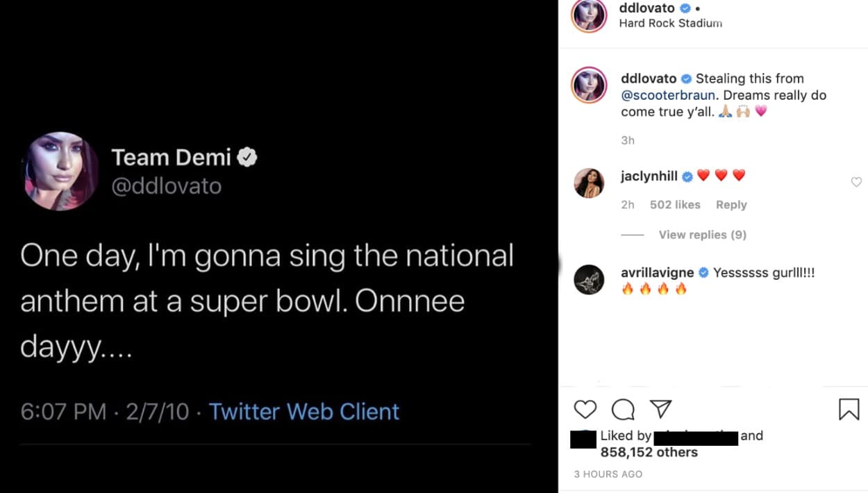The image size is (868, 493).
Task: Open the comment bubble icon
Action: tap(623, 410)
